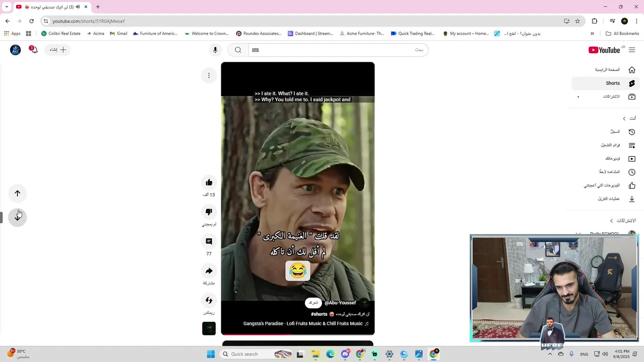Image resolution: width=644 pixels, height=362 pixels.
Task: Open Chrome three-dot menu
Action: coord(637,21)
